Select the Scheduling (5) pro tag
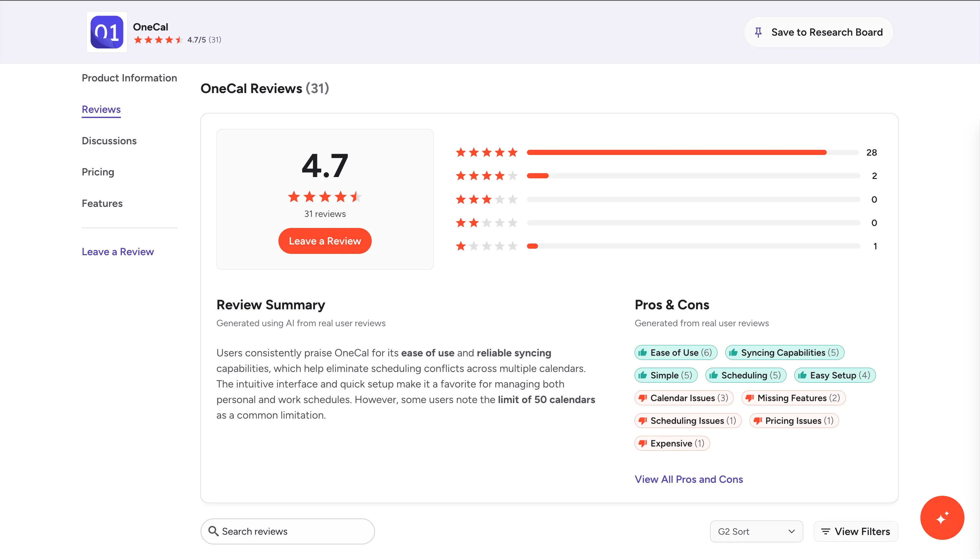The image size is (980, 559). [746, 375]
